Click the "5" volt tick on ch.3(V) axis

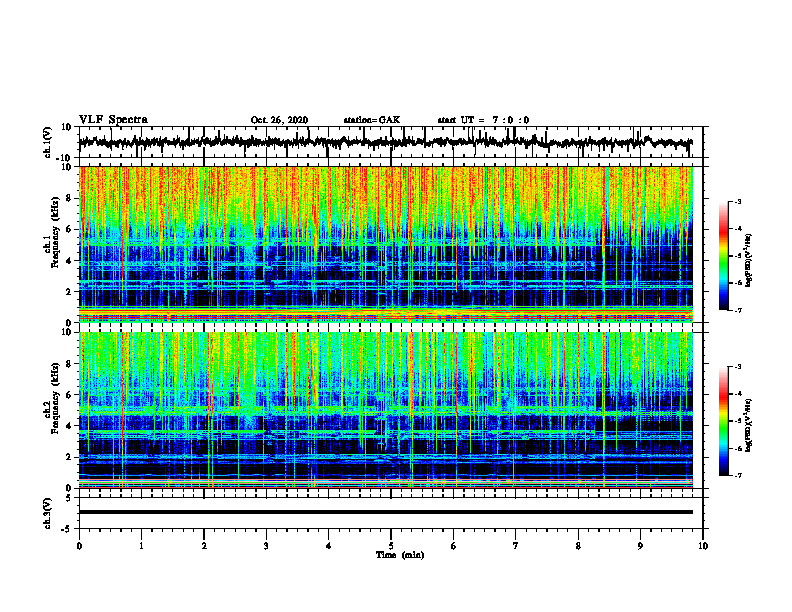(69, 498)
